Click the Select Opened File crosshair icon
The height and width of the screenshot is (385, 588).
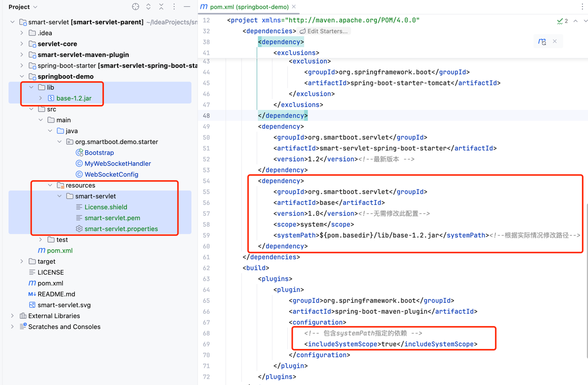pyautogui.click(x=136, y=7)
